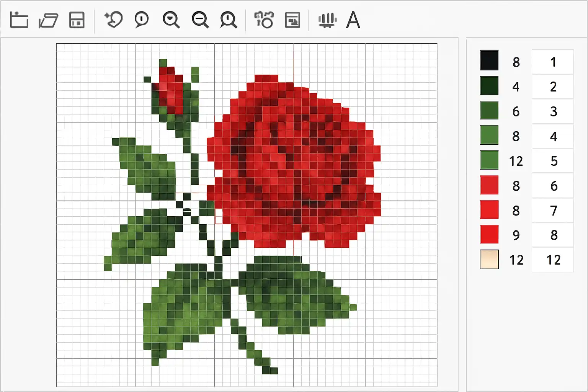Click the speech bubble info icon
Screen dimensions: 588x392
coord(142,20)
